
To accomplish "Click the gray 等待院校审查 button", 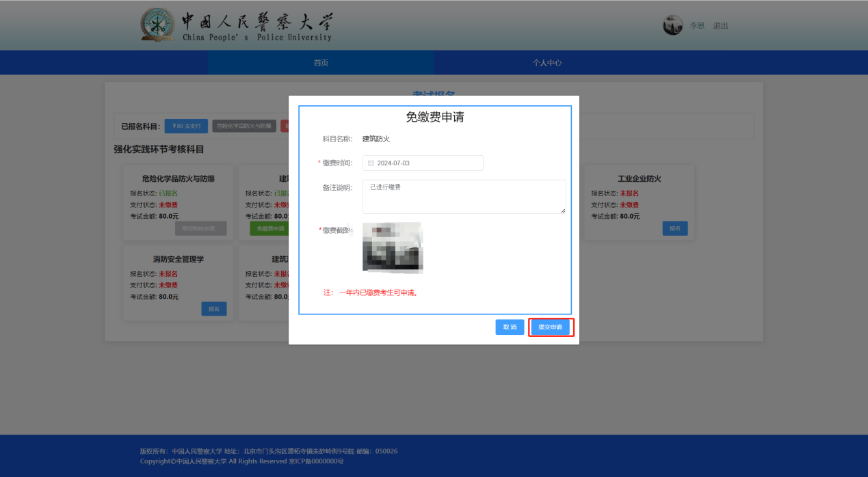I will tap(200, 228).
